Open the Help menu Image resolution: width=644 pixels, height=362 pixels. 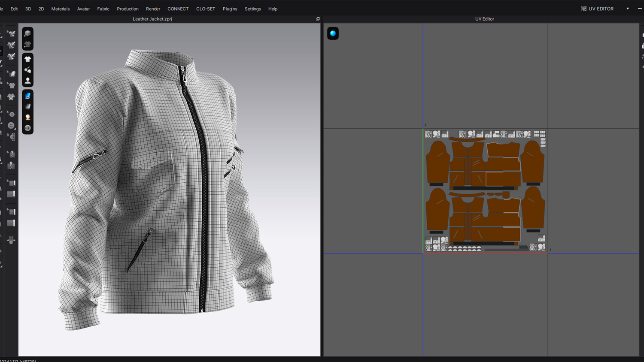(x=273, y=9)
